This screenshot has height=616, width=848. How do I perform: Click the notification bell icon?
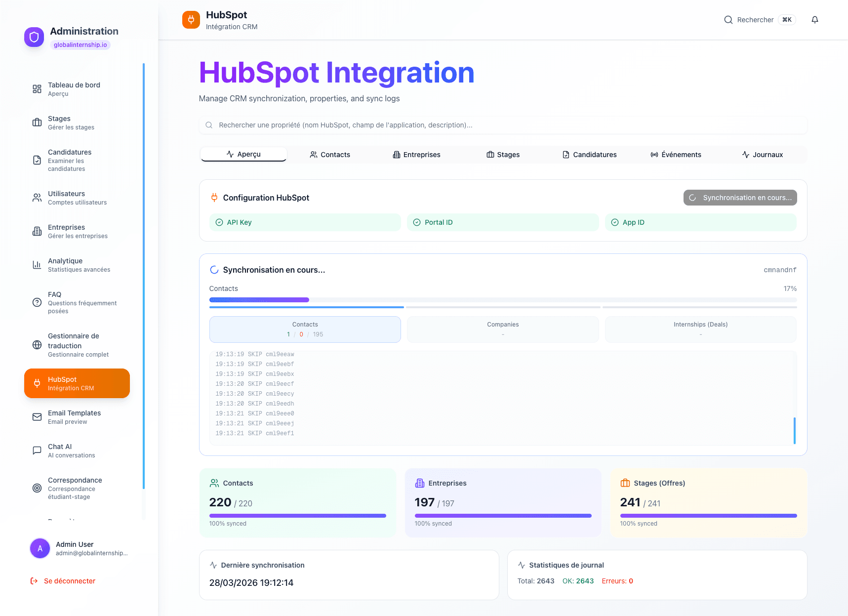click(x=815, y=20)
